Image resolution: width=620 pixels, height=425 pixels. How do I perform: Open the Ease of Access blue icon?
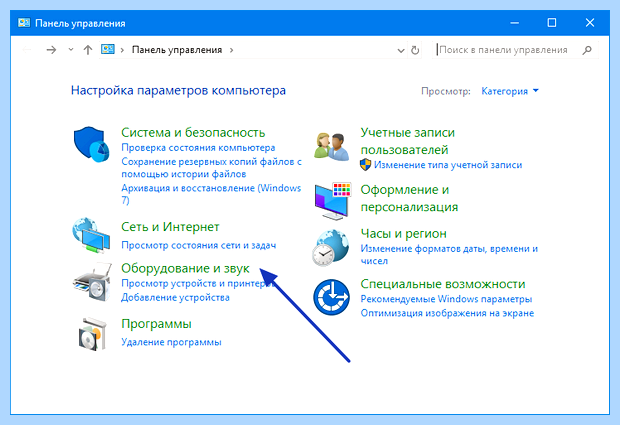tap(331, 297)
